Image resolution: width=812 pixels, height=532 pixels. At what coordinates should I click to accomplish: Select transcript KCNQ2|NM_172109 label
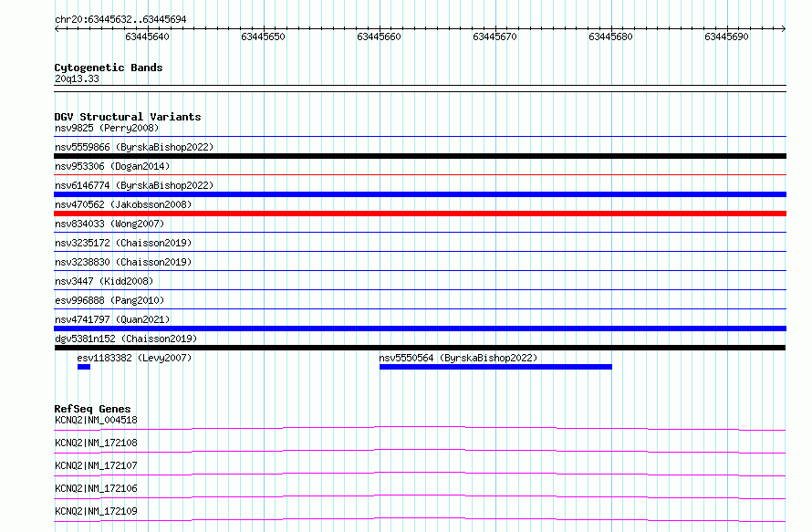coord(96,511)
